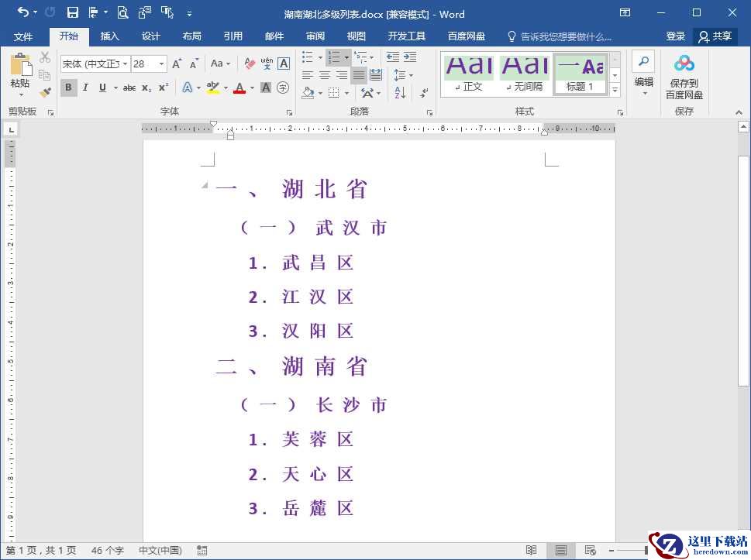Toggle Subscript formatting
751x560 pixels.
pyautogui.click(x=146, y=88)
